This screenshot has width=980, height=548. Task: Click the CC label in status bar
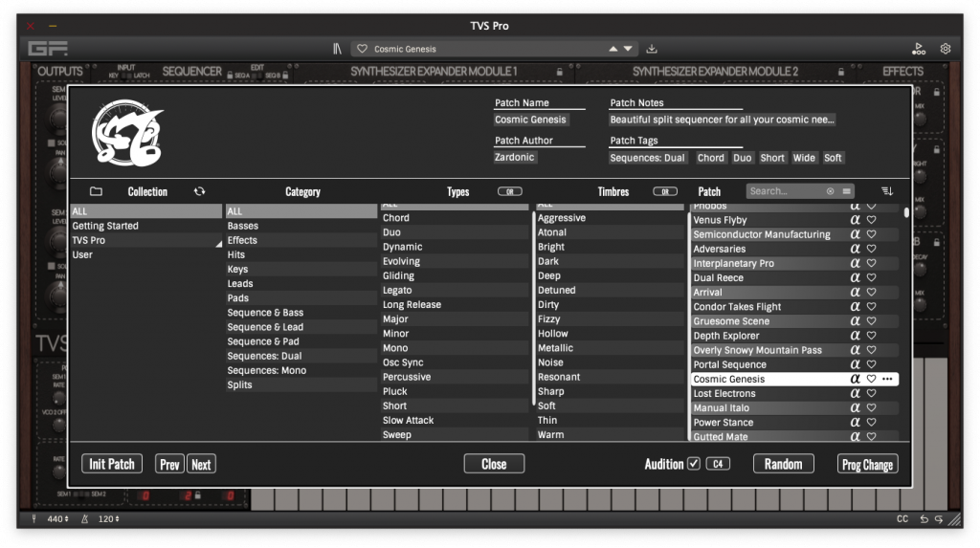[902, 518]
